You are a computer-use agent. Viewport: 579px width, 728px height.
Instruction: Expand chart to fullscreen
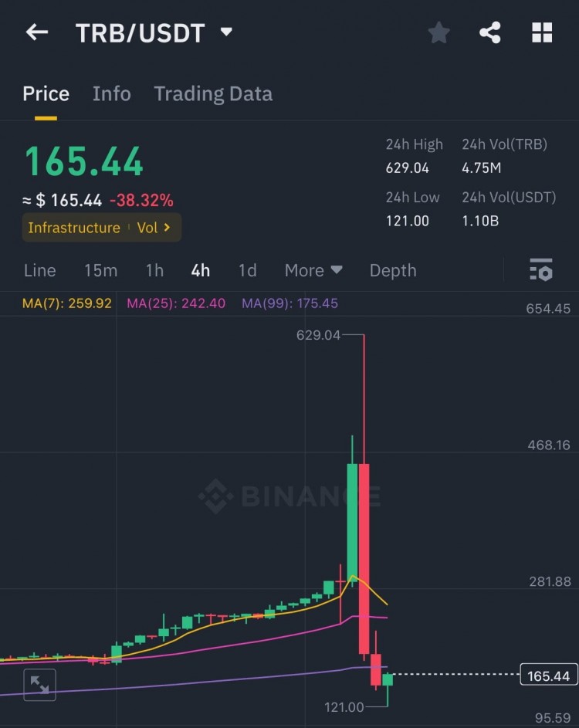pos(39,685)
